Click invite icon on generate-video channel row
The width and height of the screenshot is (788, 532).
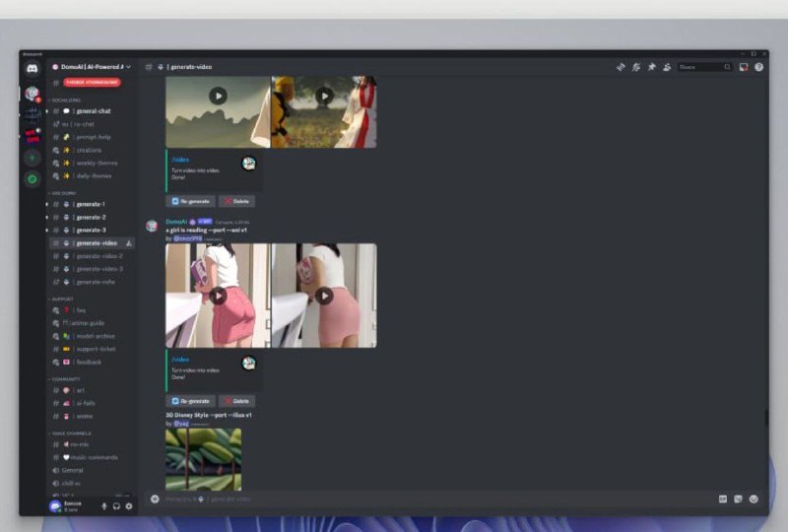click(129, 243)
